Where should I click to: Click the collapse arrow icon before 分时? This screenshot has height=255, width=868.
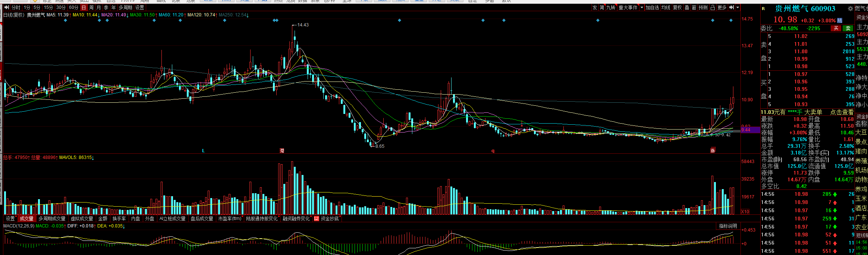tap(7, 7)
